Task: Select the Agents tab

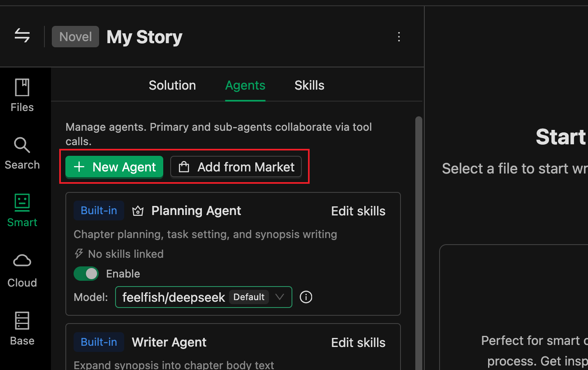Action: [245, 85]
